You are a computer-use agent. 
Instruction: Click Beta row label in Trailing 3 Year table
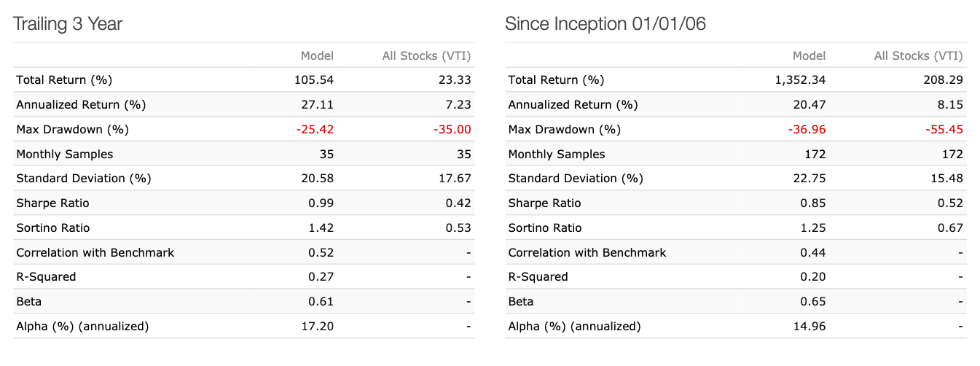pyautogui.click(x=28, y=302)
